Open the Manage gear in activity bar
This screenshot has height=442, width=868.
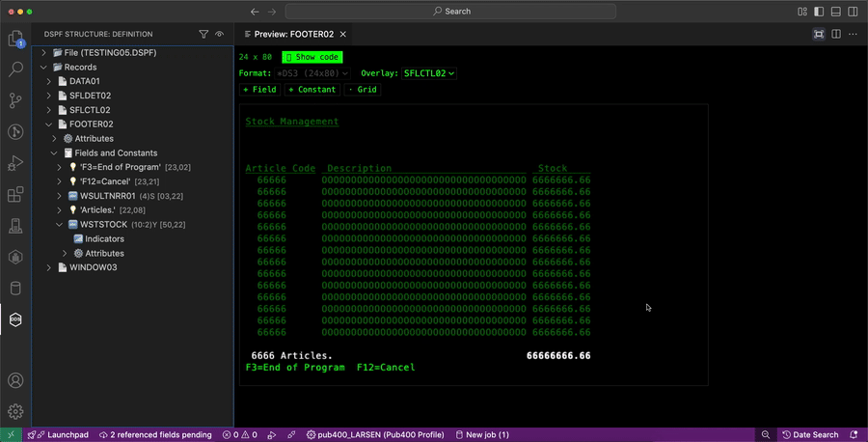(x=15, y=411)
